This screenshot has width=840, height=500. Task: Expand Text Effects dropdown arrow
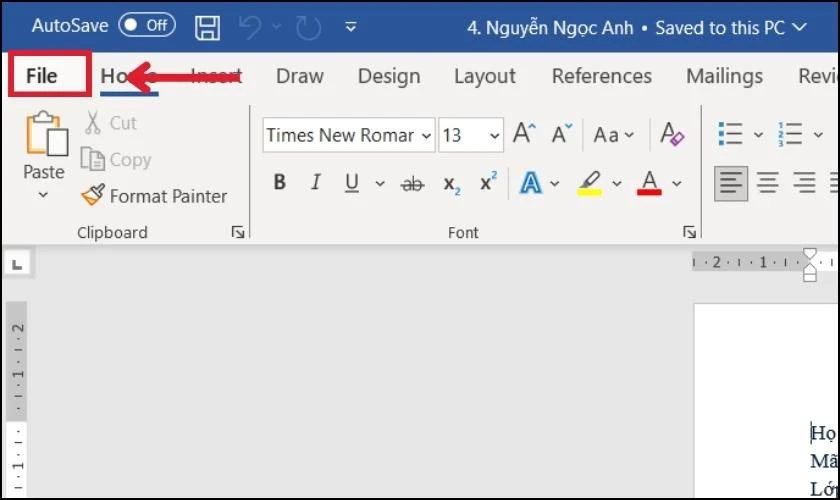point(554,184)
